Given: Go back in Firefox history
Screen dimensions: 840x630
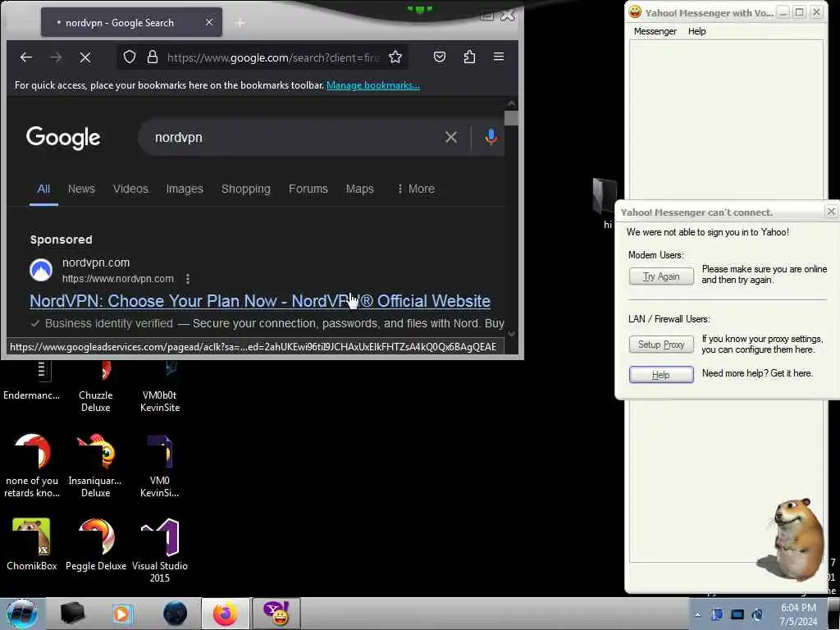Looking at the screenshot, I should (25, 57).
